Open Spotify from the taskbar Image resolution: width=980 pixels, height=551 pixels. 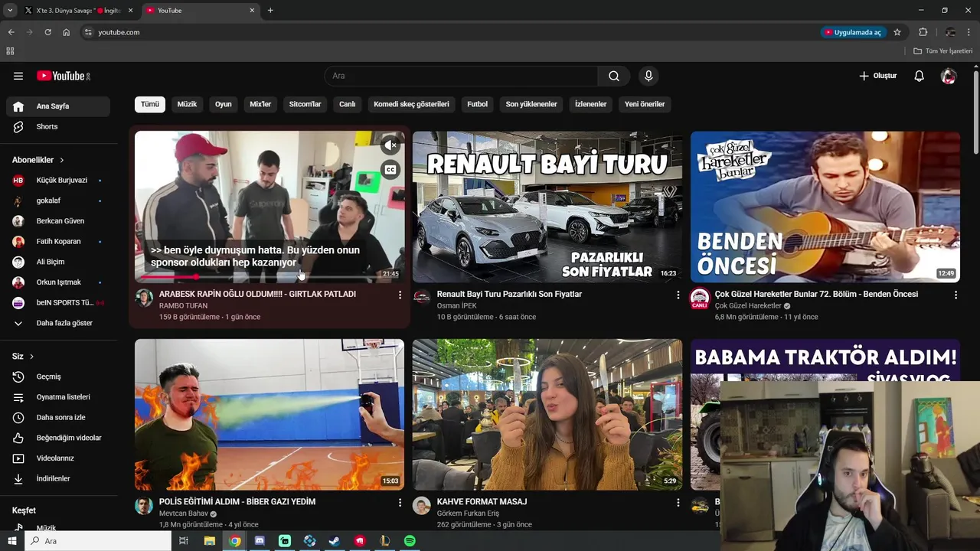tap(410, 541)
